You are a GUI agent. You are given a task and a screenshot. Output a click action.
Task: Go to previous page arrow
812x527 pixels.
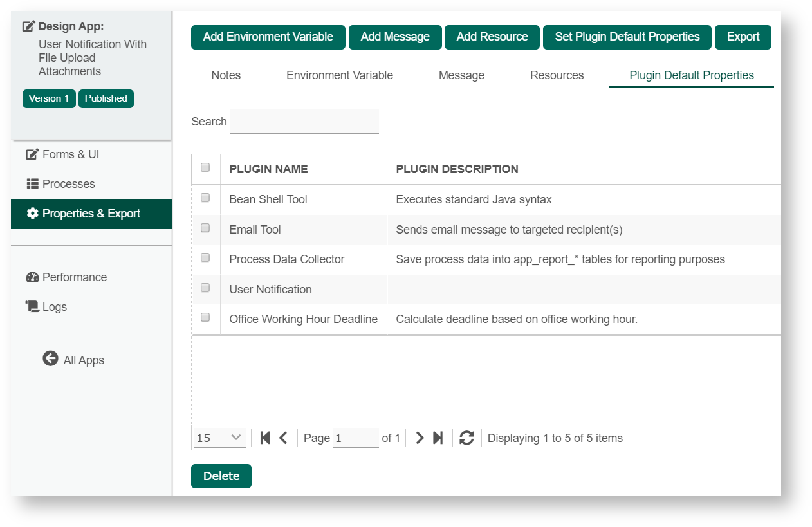(x=283, y=438)
